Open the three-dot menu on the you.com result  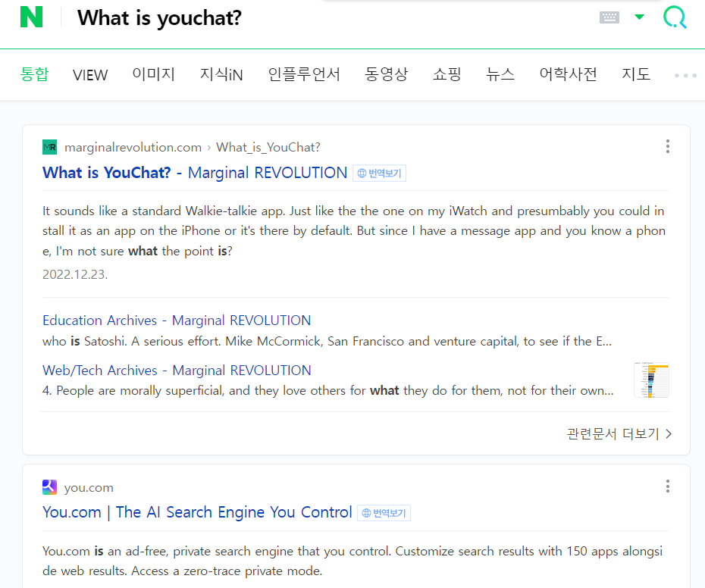(x=667, y=486)
